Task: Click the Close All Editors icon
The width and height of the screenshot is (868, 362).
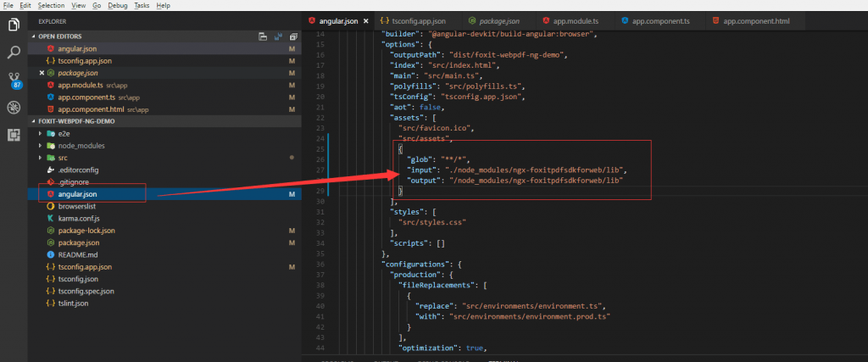Action: [x=293, y=36]
